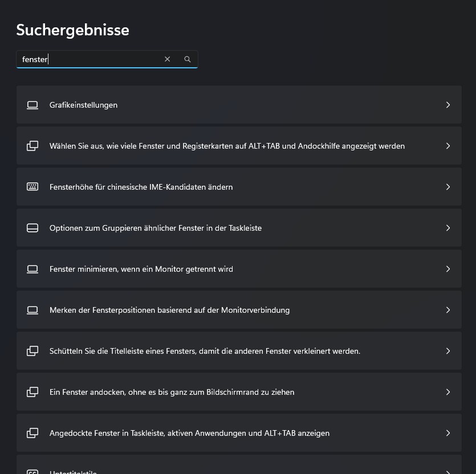Click the display icon next to Fenster minimieren

point(32,269)
